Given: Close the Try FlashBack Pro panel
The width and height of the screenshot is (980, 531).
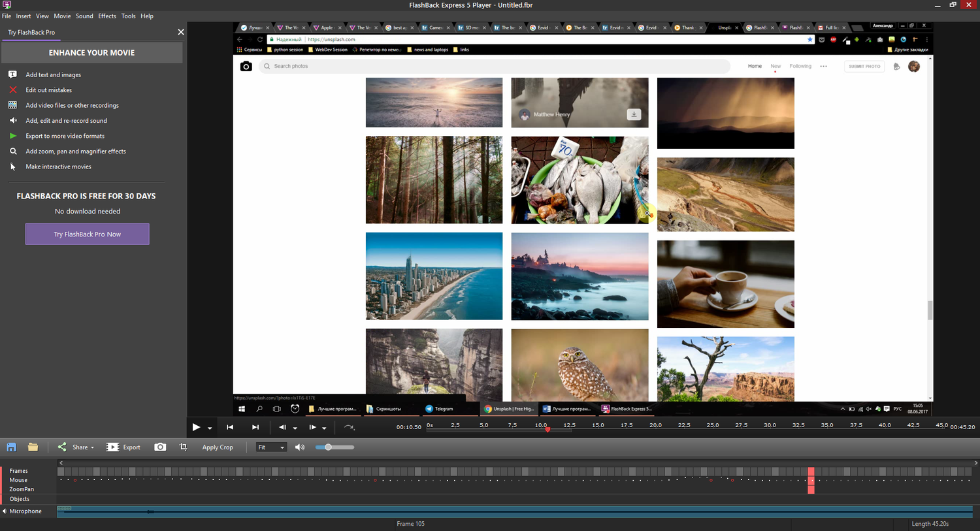Looking at the screenshot, I should coord(181,32).
